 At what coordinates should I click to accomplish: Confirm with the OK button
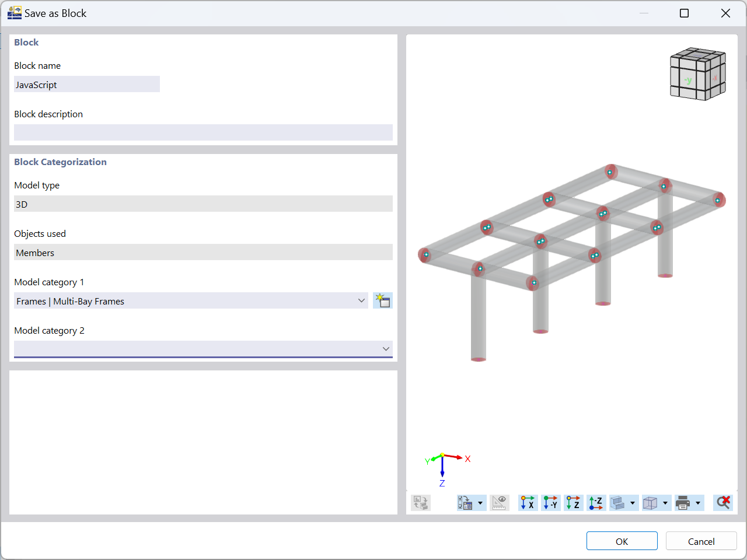coord(622,541)
